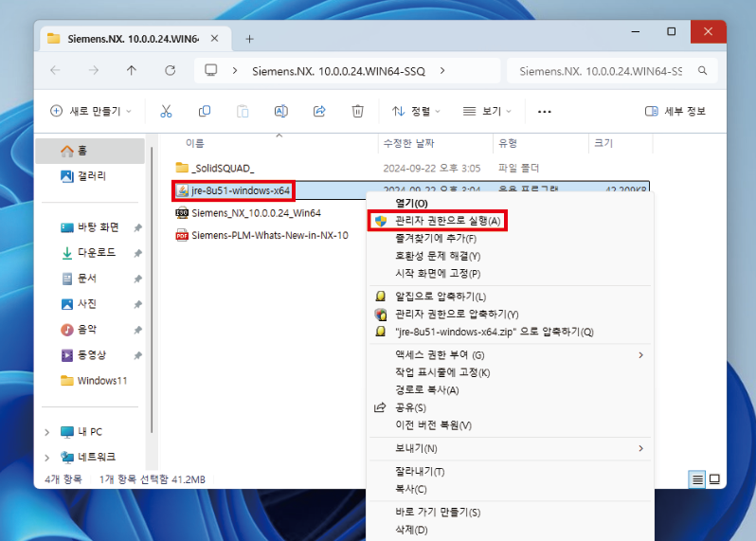
Task: Choose 작업 표시줄에 고정(K)
Action: point(510,372)
